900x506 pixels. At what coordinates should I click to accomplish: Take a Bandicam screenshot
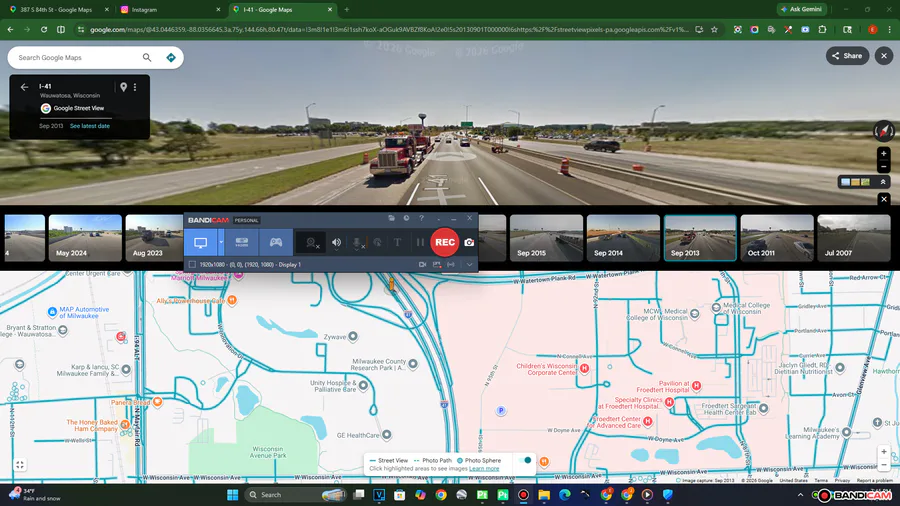click(x=469, y=243)
